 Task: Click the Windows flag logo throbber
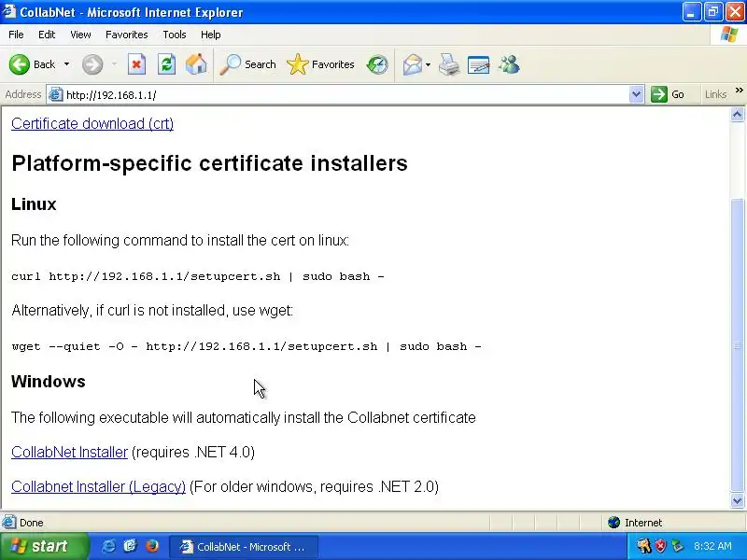tap(729, 35)
